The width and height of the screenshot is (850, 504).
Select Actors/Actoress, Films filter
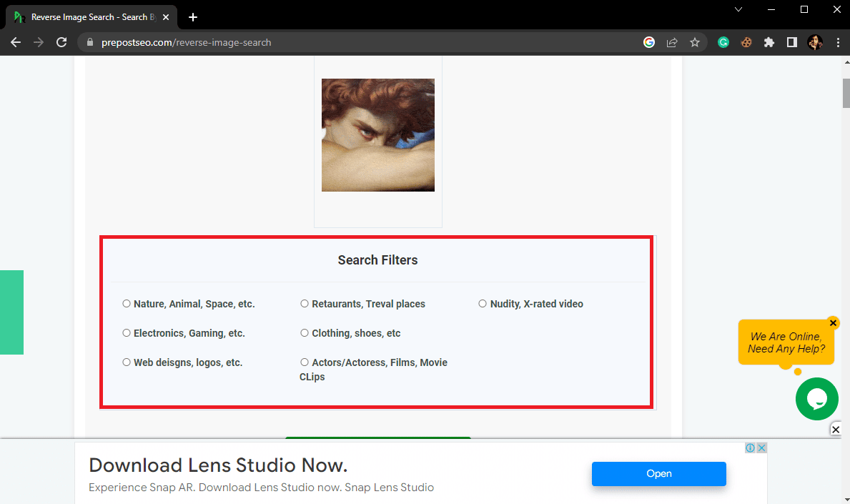(305, 362)
